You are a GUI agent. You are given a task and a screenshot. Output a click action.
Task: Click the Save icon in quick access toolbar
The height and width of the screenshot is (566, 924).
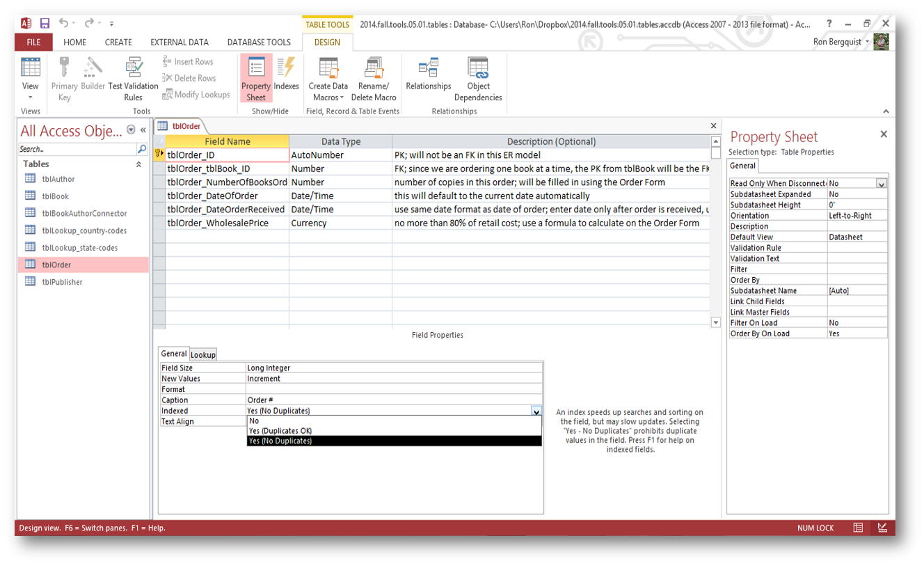point(45,24)
